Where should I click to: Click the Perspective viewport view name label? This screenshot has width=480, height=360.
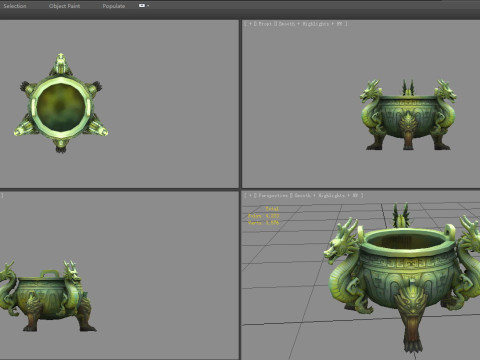273,196
